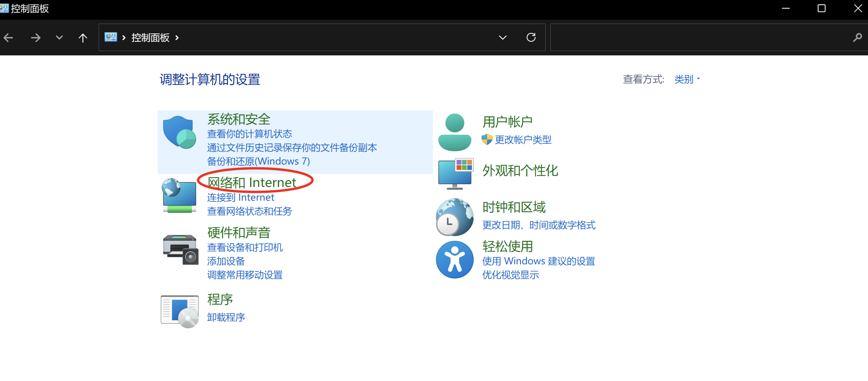
Task: Open the Ease of Access icon
Action: click(455, 260)
